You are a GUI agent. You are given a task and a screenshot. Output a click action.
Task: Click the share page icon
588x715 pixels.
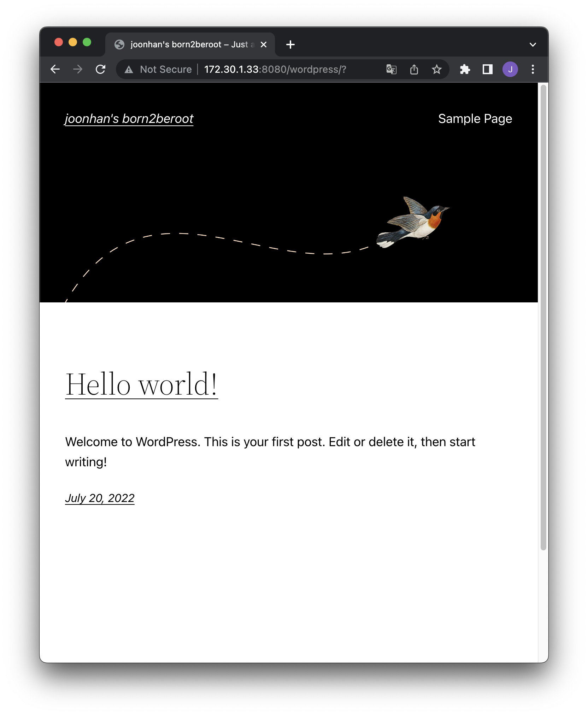(x=414, y=69)
